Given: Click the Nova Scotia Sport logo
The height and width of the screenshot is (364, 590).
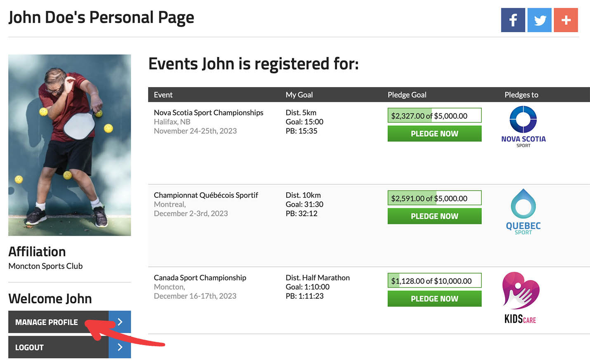Looking at the screenshot, I should pos(523,126).
